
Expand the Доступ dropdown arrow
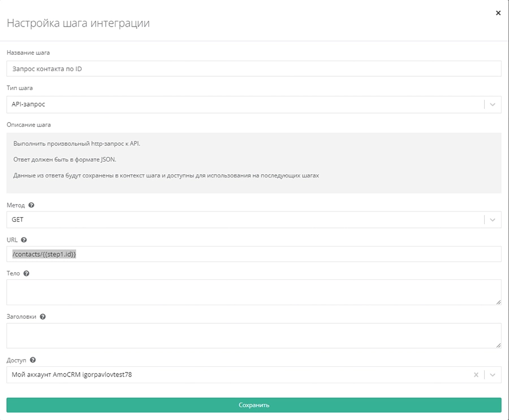pyautogui.click(x=492, y=375)
